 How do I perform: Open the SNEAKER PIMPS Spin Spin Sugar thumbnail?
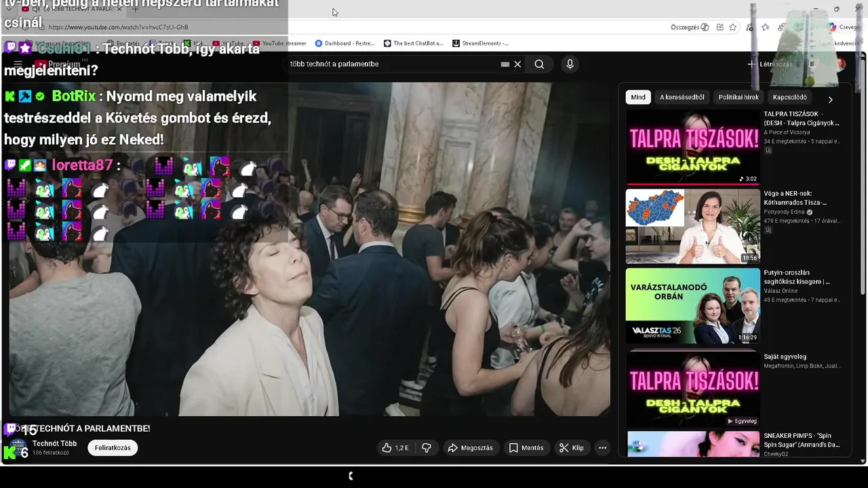click(692, 444)
